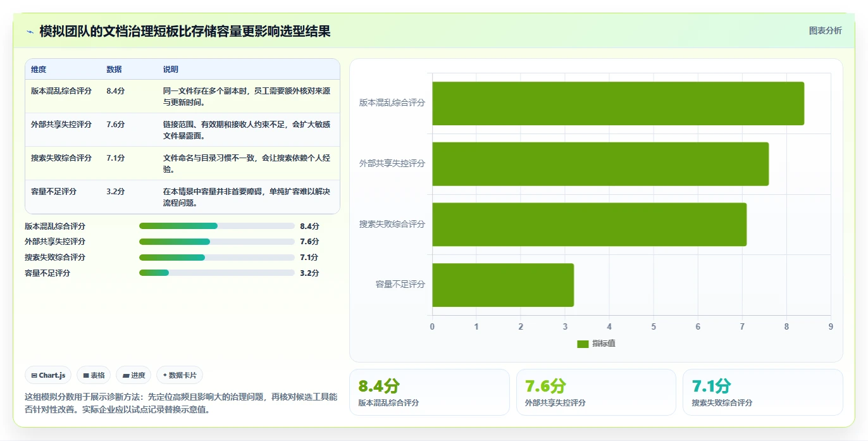Click the 3.2分 progress value label
Screen dimensions: 868x441
[309, 273]
